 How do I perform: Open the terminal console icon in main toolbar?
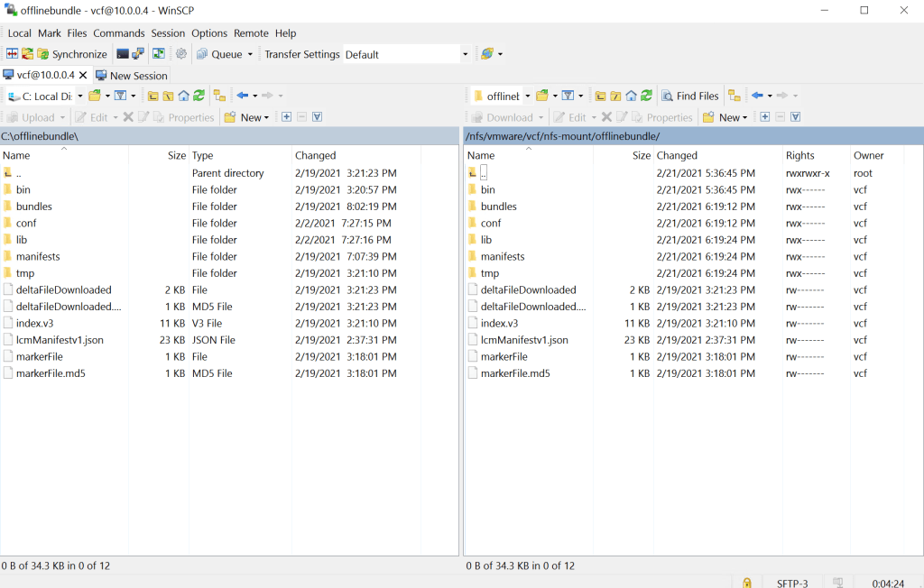[123, 54]
